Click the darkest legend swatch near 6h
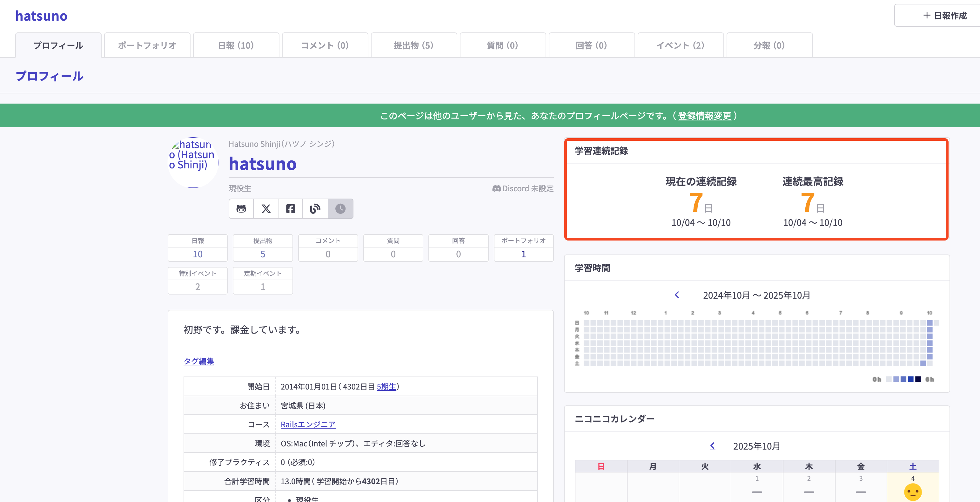This screenshot has width=980, height=502. tap(918, 379)
